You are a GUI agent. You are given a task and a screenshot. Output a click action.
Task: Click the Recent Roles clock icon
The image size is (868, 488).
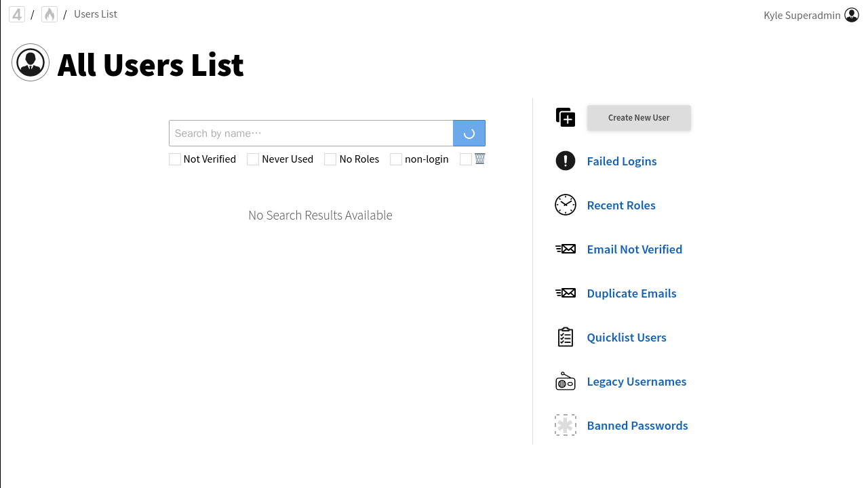coord(566,205)
